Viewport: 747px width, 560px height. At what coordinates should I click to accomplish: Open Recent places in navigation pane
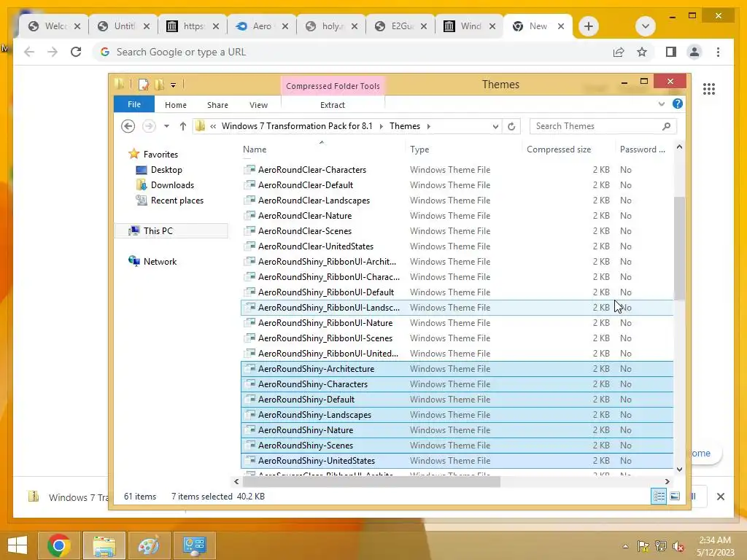[177, 201]
